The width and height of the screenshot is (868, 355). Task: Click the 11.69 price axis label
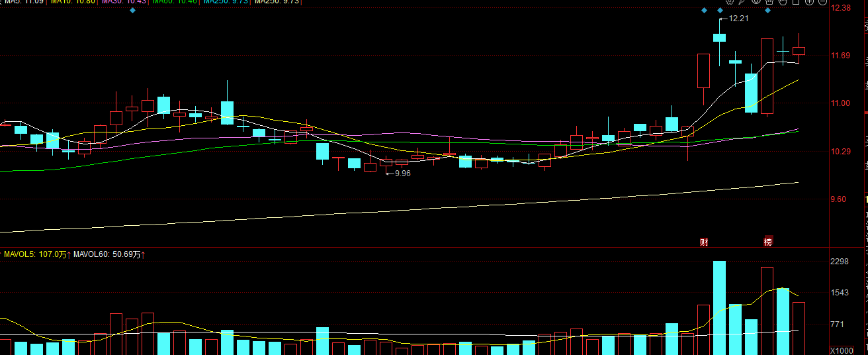(841, 56)
